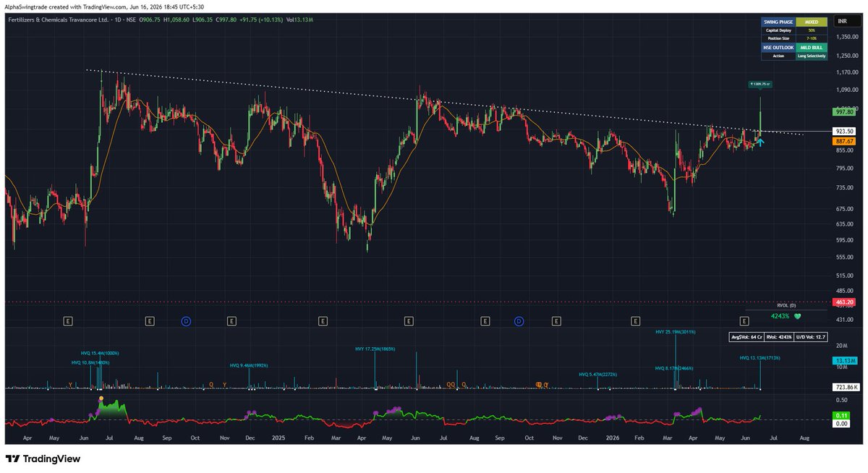Select the red 463.20 price label
This screenshot has height=473, width=868.
pos(846,302)
